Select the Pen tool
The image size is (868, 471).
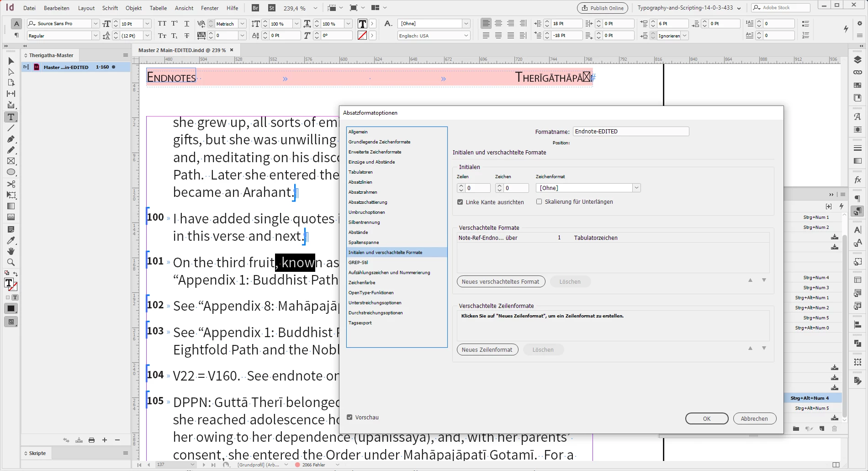[11, 139]
